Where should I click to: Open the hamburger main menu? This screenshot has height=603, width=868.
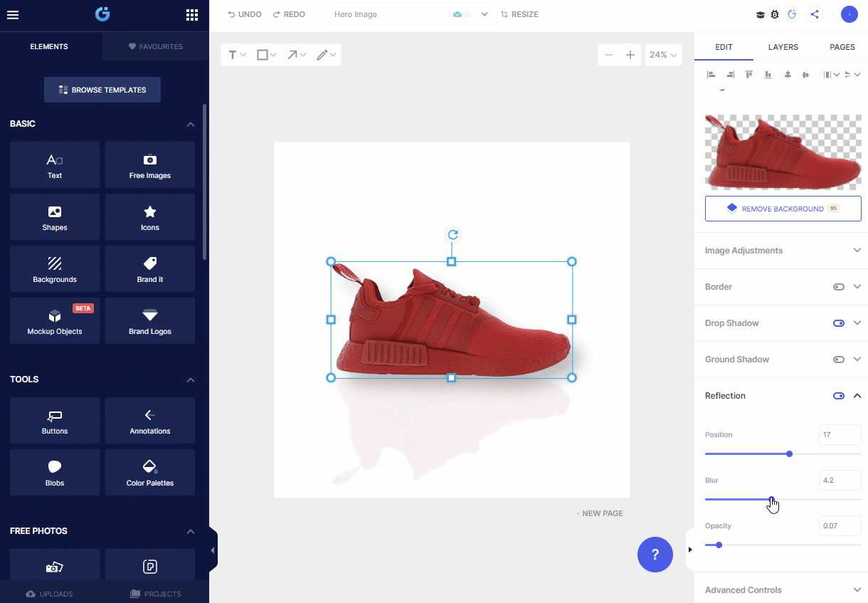[x=13, y=14]
